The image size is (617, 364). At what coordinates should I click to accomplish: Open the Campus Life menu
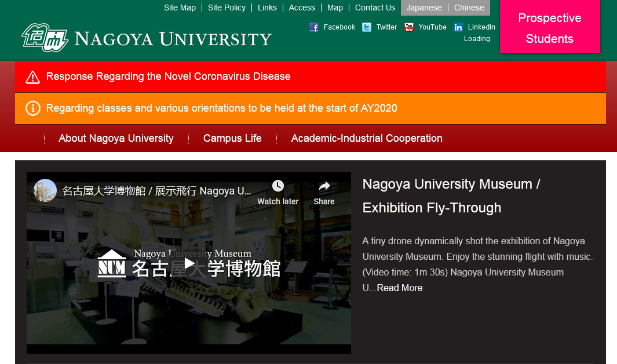coord(232,138)
